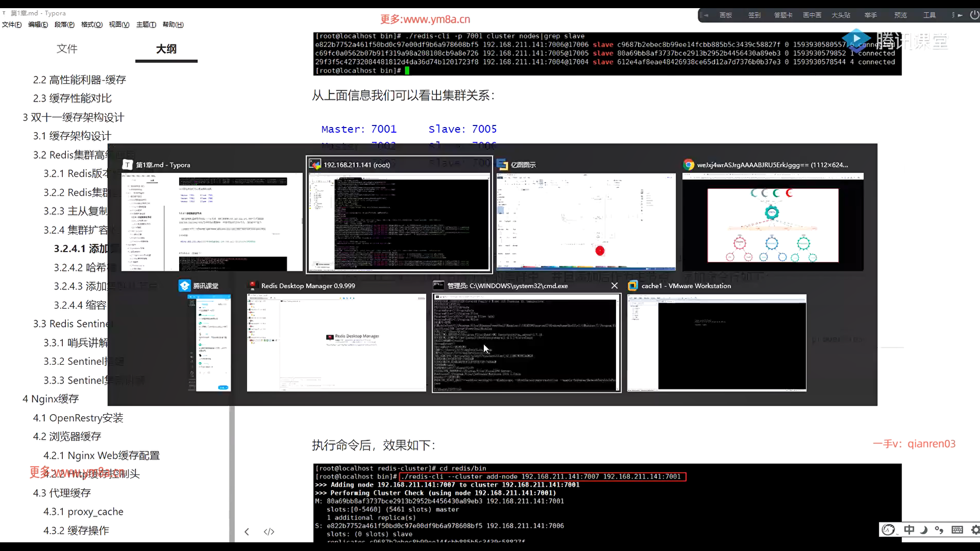Image resolution: width=980 pixels, height=551 pixels.
Task: Open the 文件(F) menu
Action: coord(12,24)
